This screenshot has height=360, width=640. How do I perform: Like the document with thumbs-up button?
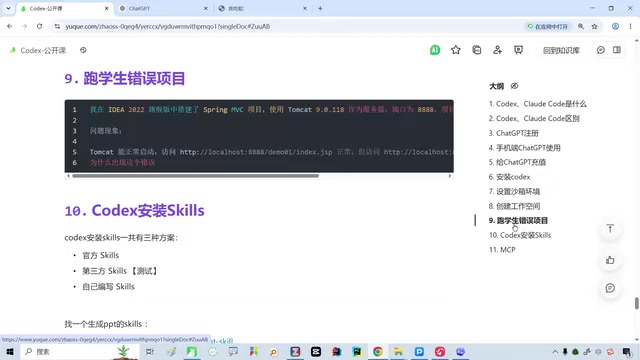pos(610,260)
